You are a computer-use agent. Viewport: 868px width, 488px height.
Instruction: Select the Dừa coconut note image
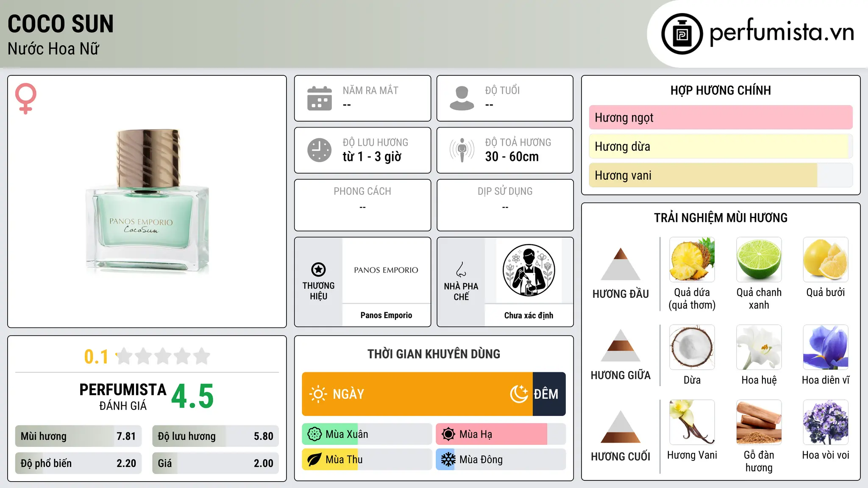[x=692, y=347]
